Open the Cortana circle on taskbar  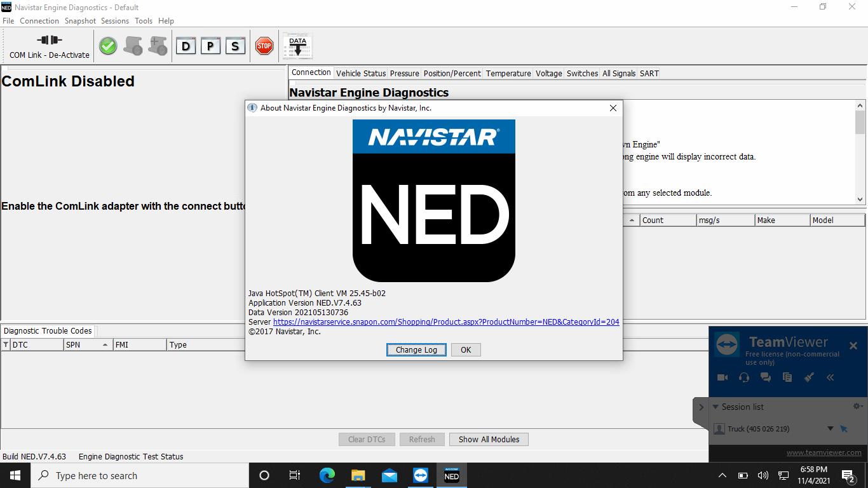pos(264,475)
